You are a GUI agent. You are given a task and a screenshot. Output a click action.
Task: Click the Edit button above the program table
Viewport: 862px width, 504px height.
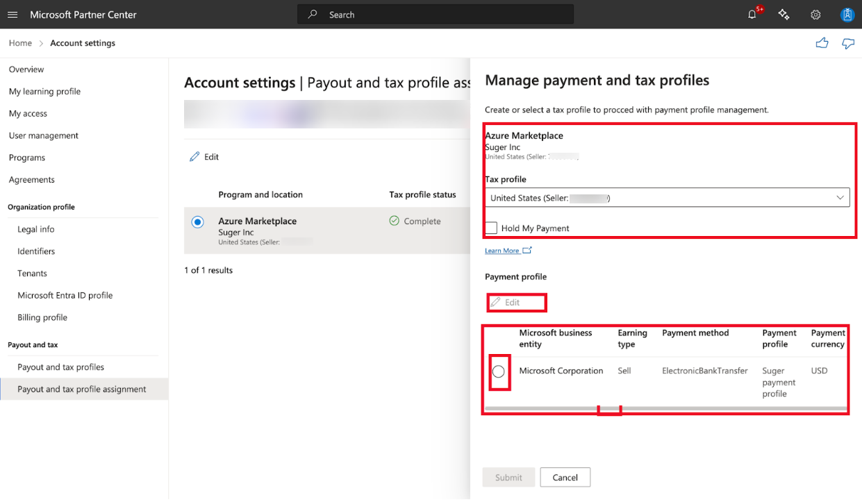(204, 157)
